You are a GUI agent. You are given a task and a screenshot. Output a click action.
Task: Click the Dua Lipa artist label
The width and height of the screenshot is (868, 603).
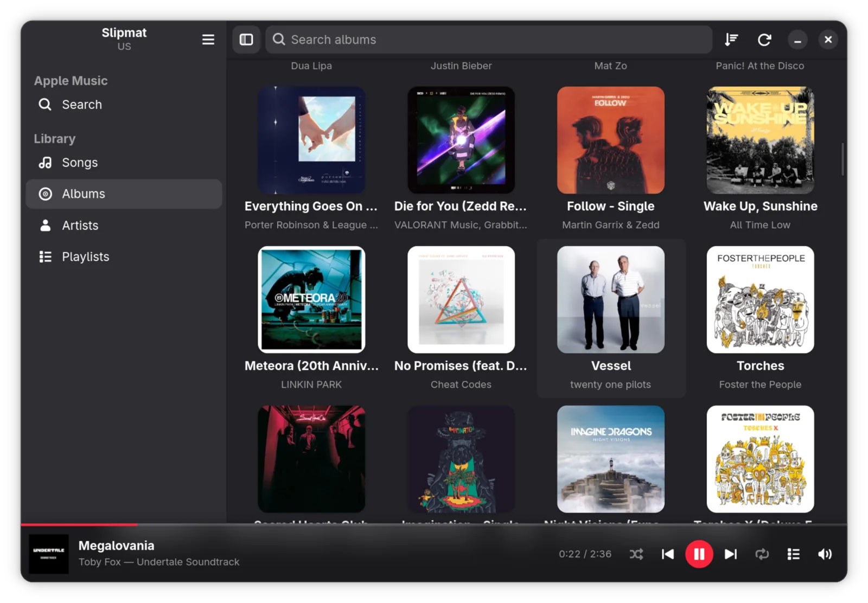tap(311, 66)
